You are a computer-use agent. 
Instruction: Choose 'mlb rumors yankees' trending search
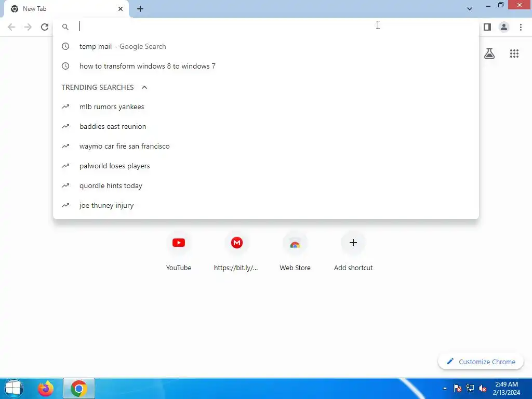[x=266, y=107]
